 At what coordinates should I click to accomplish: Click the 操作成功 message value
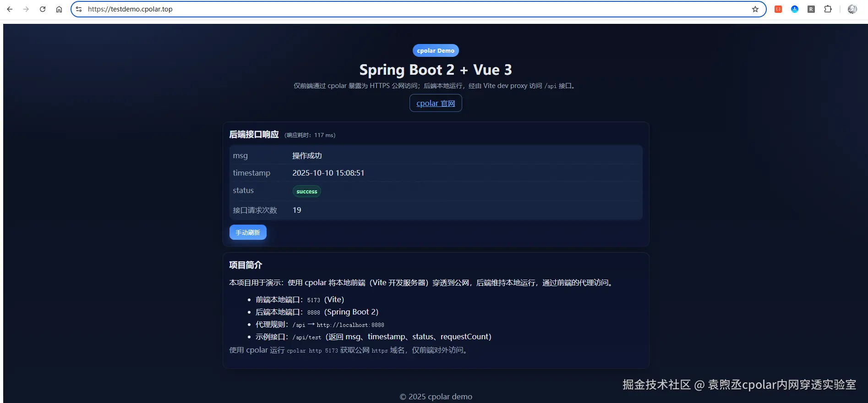click(x=307, y=156)
